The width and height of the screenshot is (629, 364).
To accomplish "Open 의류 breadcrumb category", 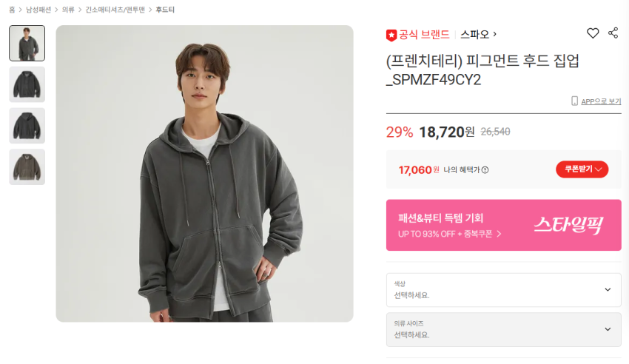I will 68,10.
